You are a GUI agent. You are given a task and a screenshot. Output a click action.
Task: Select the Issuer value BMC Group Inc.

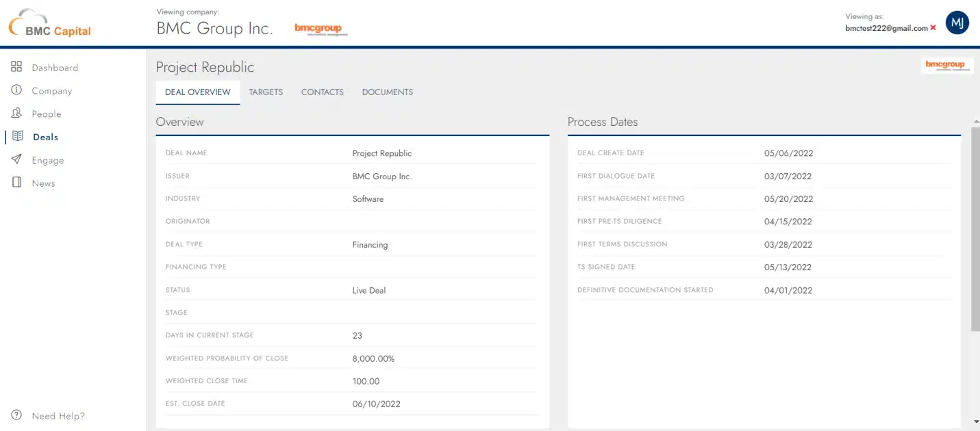[x=382, y=177]
